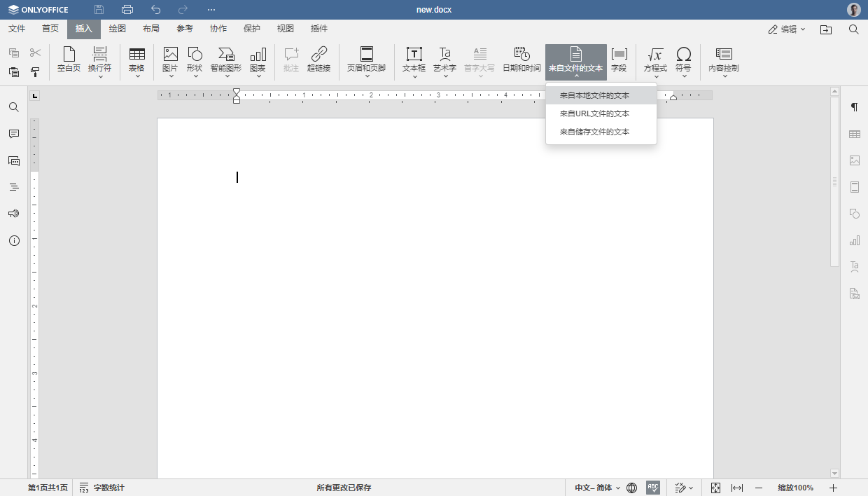Click the Print icon in title bar
The height and width of the screenshot is (496, 868).
pyautogui.click(x=127, y=10)
